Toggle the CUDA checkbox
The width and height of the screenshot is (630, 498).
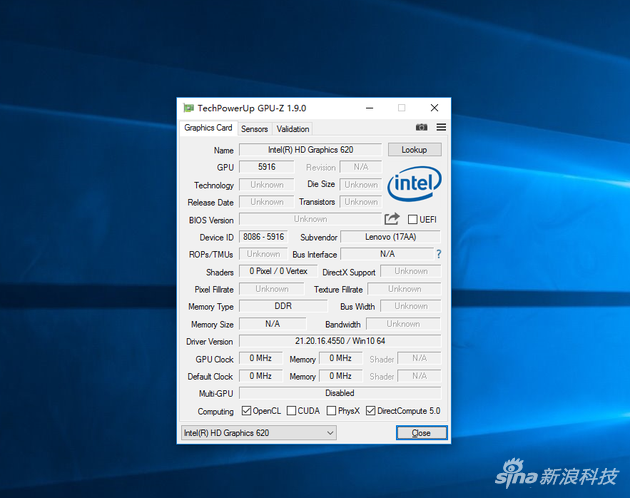pos(291,411)
